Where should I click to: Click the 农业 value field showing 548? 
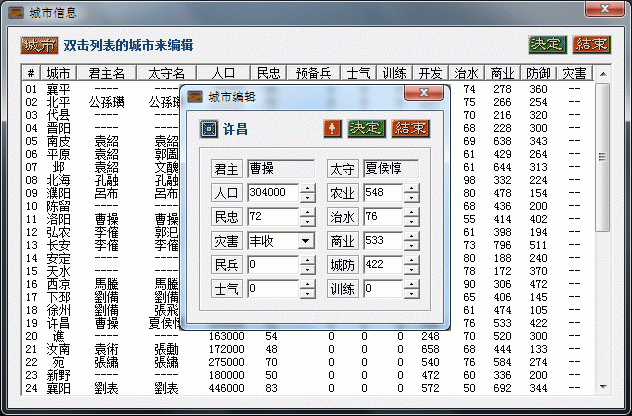click(x=382, y=193)
